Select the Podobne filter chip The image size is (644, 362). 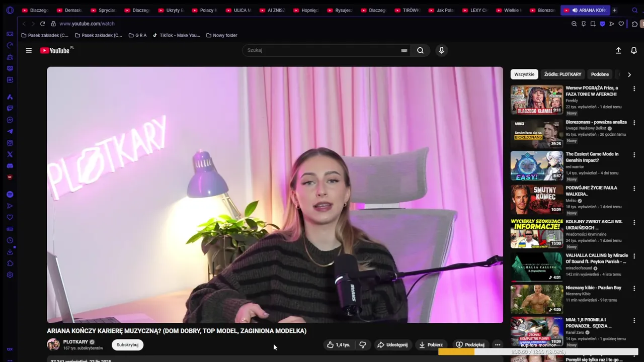[600, 74]
